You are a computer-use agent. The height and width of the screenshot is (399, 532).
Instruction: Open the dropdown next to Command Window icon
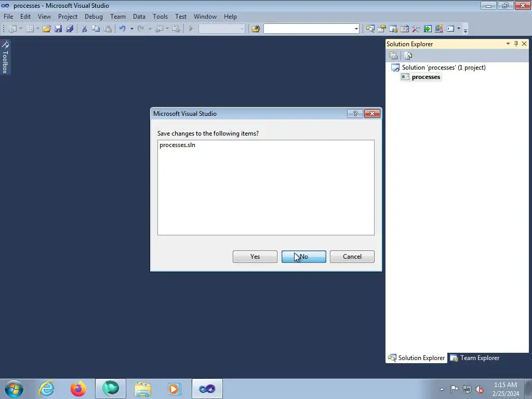click(x=459, y=29)
